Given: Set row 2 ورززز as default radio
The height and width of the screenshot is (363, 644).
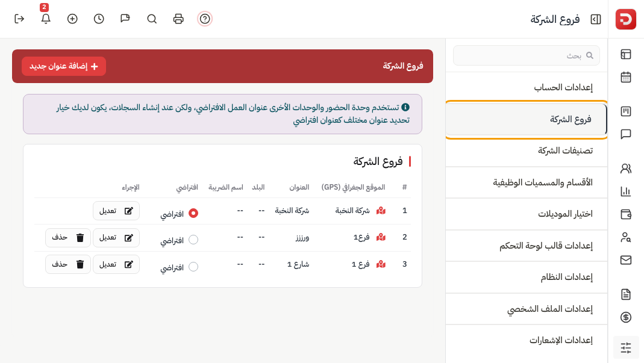Looking at the screenshot, I should [x=193, y=240].
